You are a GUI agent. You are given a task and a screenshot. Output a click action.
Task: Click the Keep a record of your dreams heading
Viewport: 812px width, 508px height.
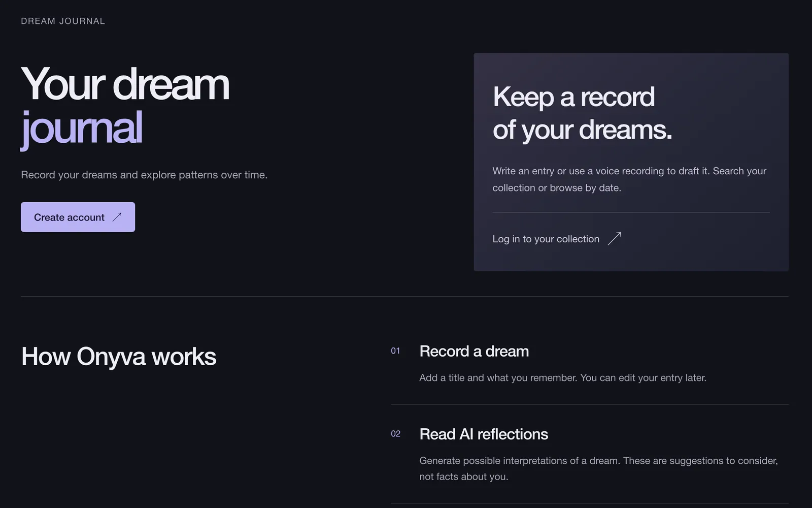coord(582,113)
